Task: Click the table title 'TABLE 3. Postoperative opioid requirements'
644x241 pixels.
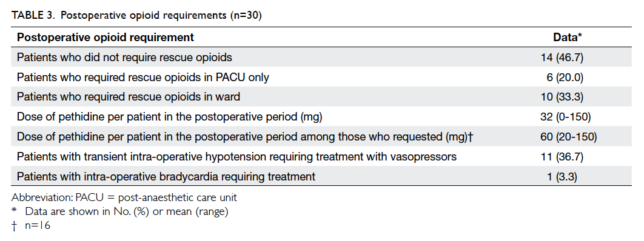Action: point(136,16)
